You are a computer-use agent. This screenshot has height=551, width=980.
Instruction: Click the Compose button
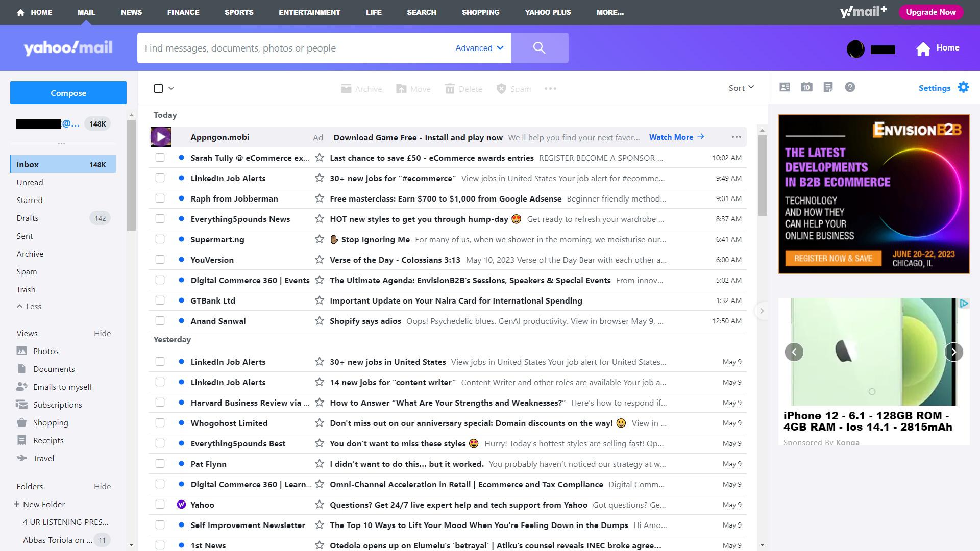click(x=68, y=93)
